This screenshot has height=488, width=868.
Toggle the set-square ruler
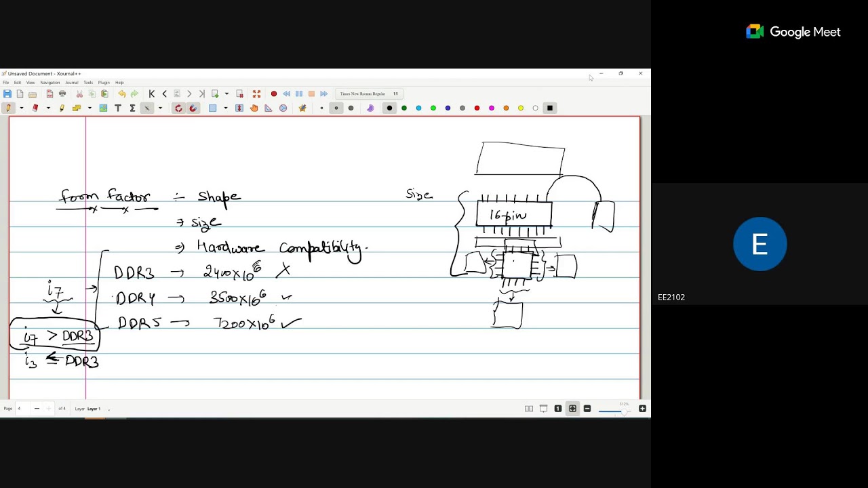269,108
